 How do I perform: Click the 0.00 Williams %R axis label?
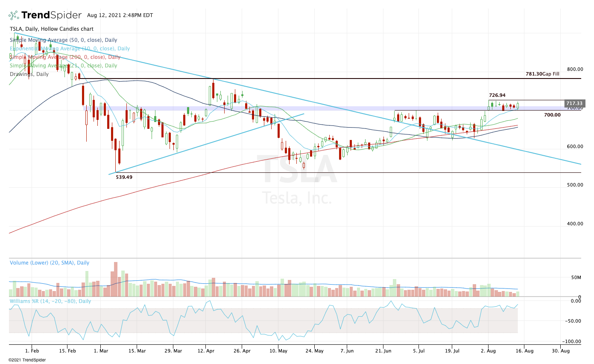click(576, 301)
